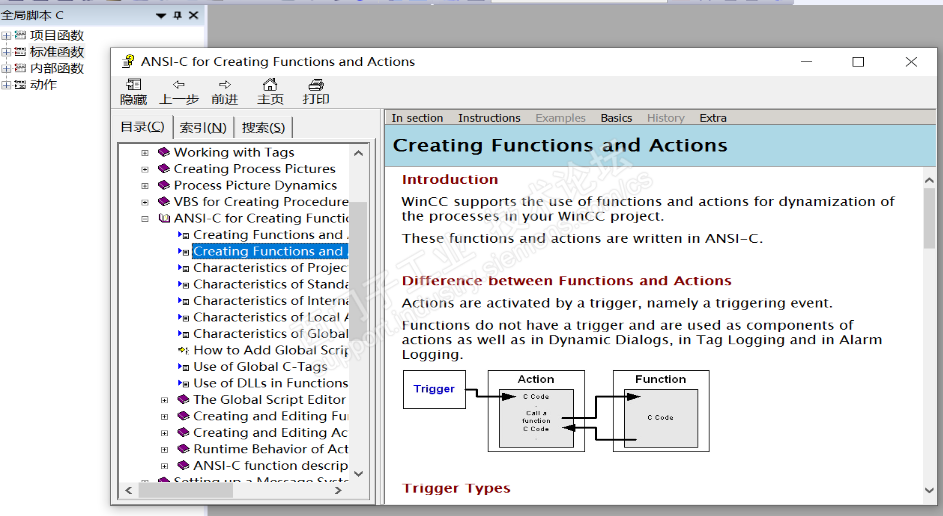The image size is (943, 516).
Task: Open the Instructions menu
Action: point(489,118)
